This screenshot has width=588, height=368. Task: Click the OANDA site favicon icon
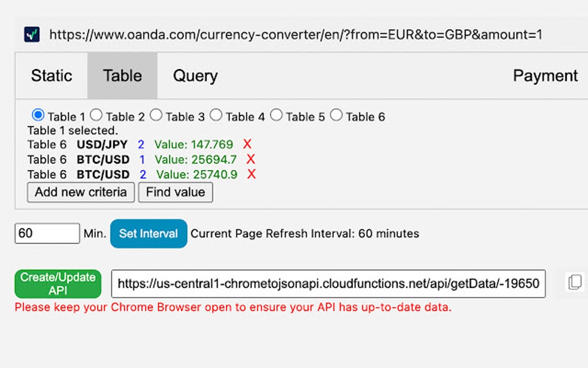click(32, 35)
